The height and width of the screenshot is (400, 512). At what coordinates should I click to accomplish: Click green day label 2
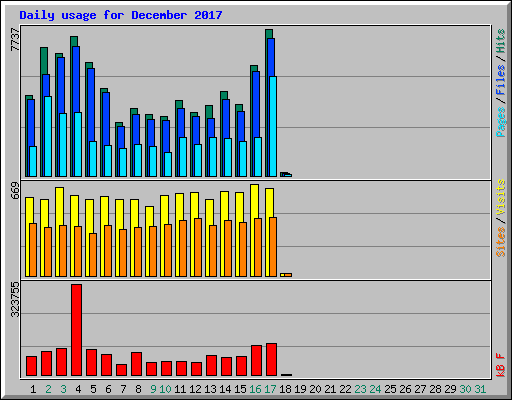coord(48,389)
